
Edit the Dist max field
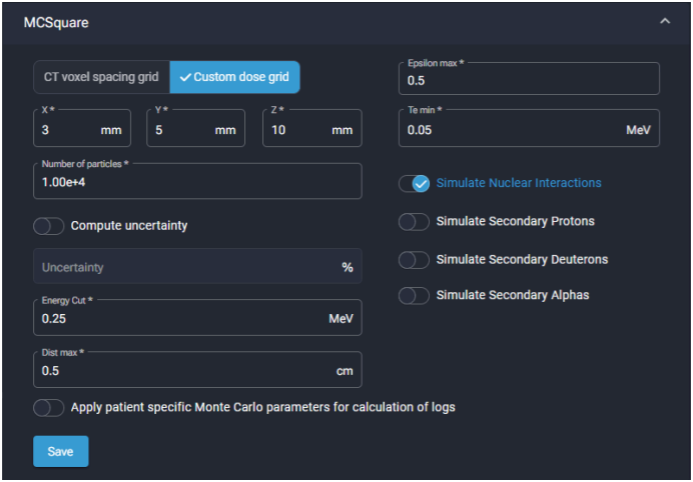point(180,370)
